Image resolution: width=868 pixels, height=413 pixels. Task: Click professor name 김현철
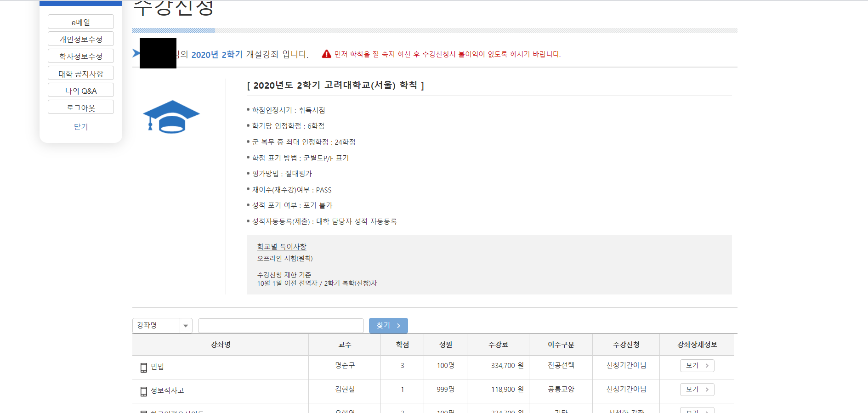click(345, 389)
